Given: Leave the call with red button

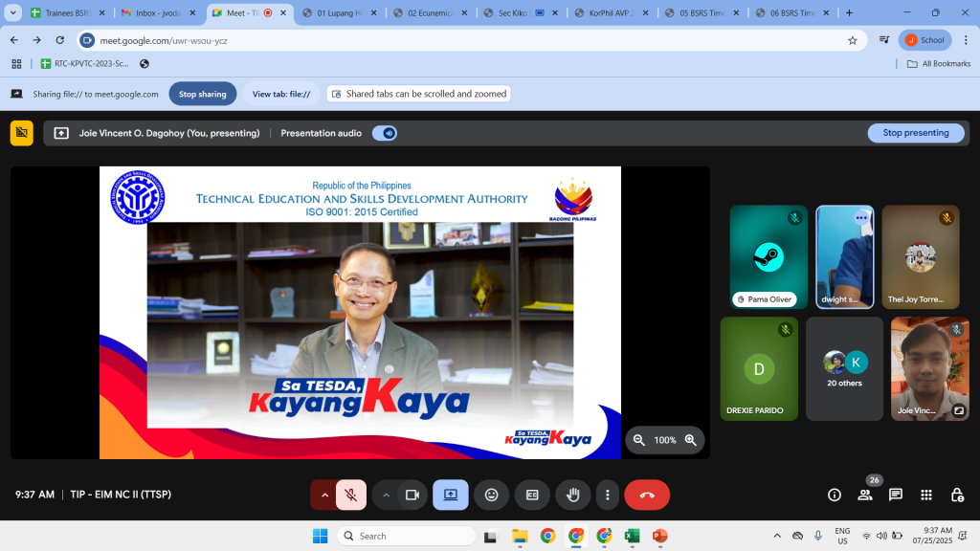Looking at the screenshot, I should point(647,495).
